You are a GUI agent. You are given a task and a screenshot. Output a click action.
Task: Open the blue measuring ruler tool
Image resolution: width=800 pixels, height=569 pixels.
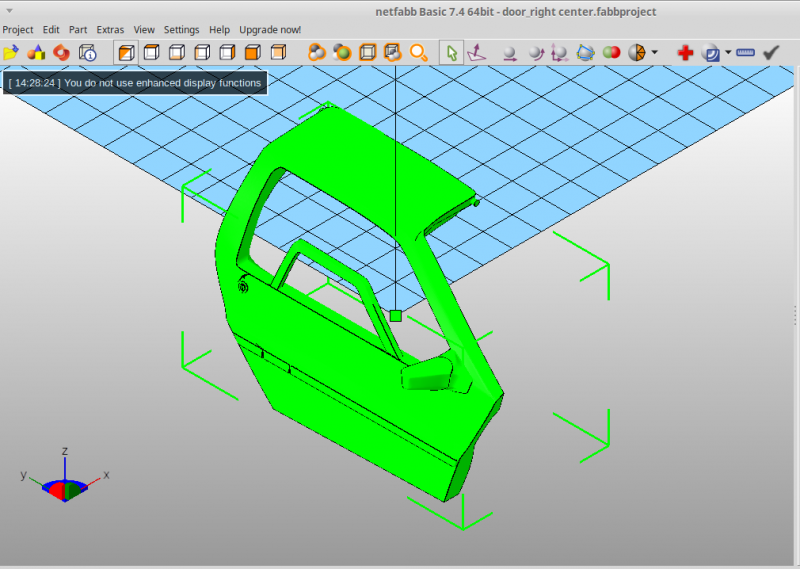point(745,53)
